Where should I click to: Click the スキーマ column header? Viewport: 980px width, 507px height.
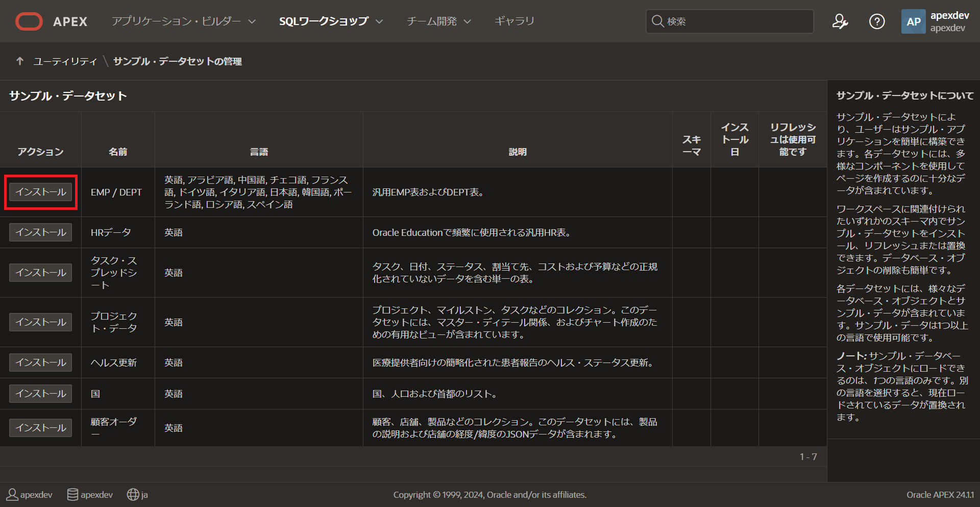[692, 146]
